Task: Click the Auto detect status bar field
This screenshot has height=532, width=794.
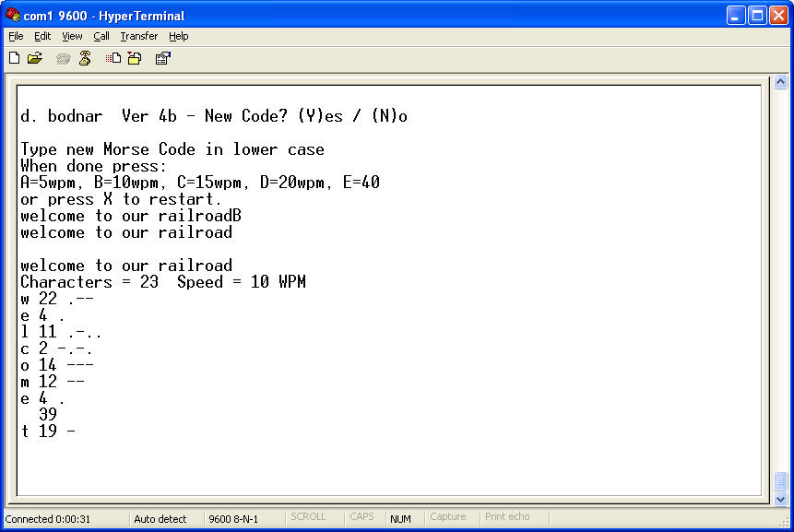Action: 160,519
